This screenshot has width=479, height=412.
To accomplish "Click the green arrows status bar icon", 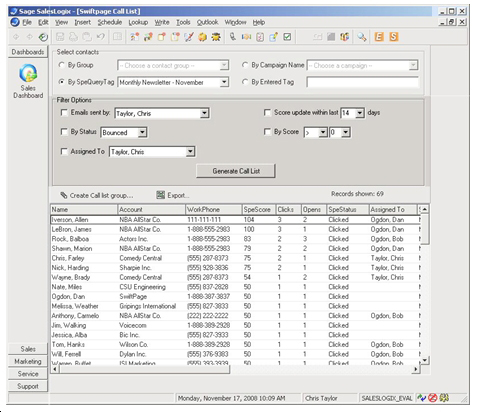I will [x=422, y=398].
